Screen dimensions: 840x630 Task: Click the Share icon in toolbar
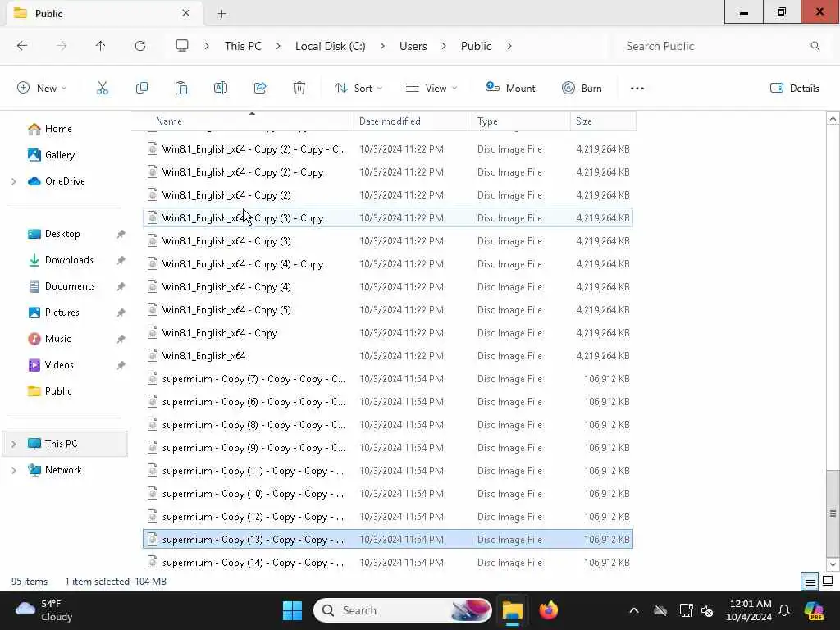click(x=260, y=89)
